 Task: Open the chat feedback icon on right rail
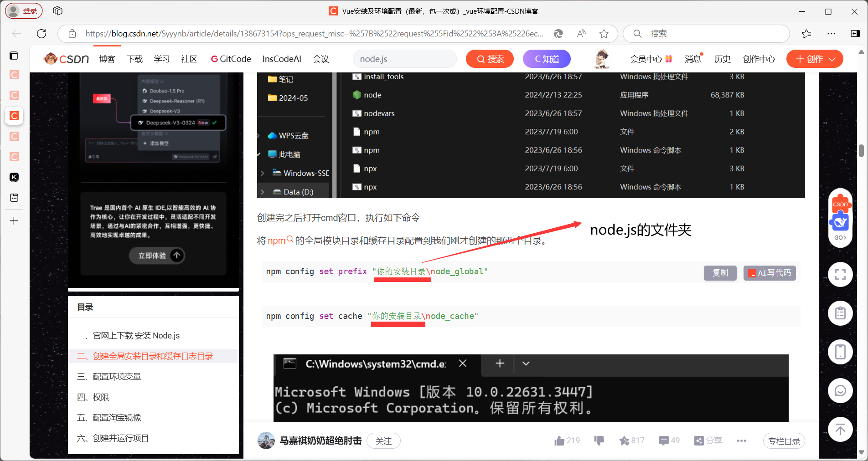click(840, 391)
